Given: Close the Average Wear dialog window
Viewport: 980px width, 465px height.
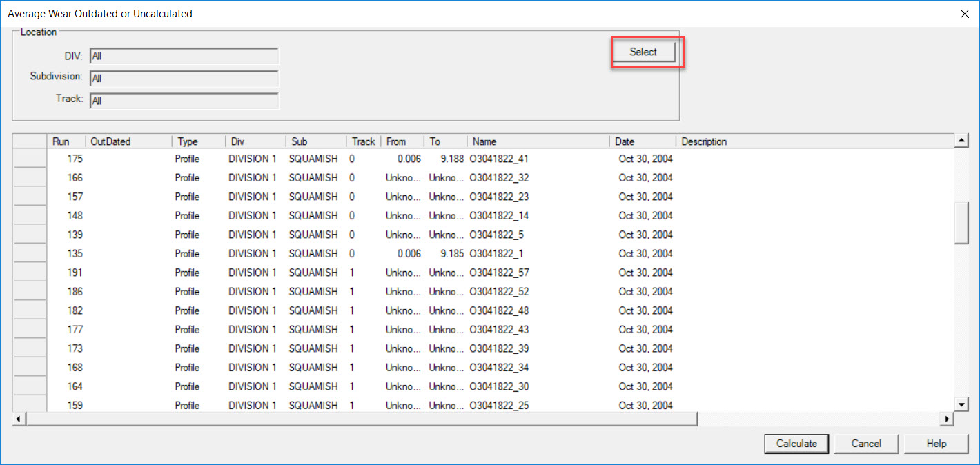Looking at the screenshot, I should [x=964, y=14].
